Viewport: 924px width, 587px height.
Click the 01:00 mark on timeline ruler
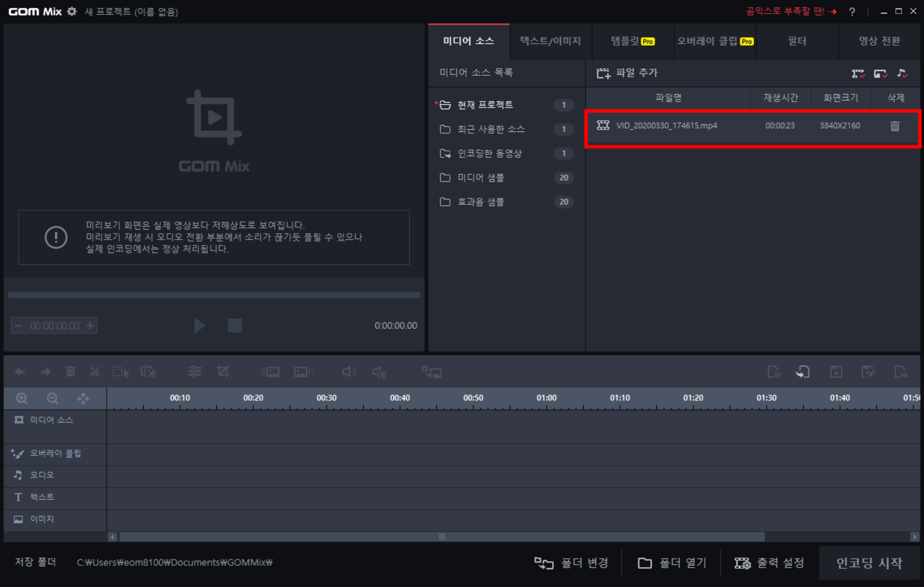546,398
